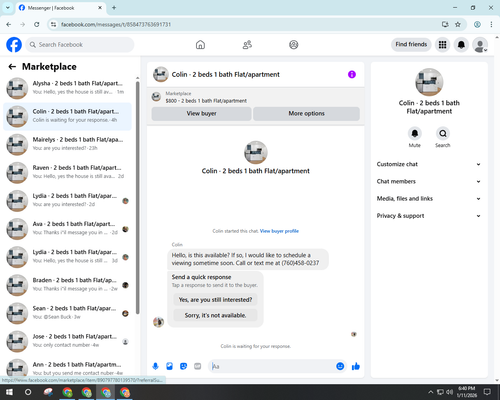
Task: Open the Facebook menu grid icon
Action: point(442,45)
